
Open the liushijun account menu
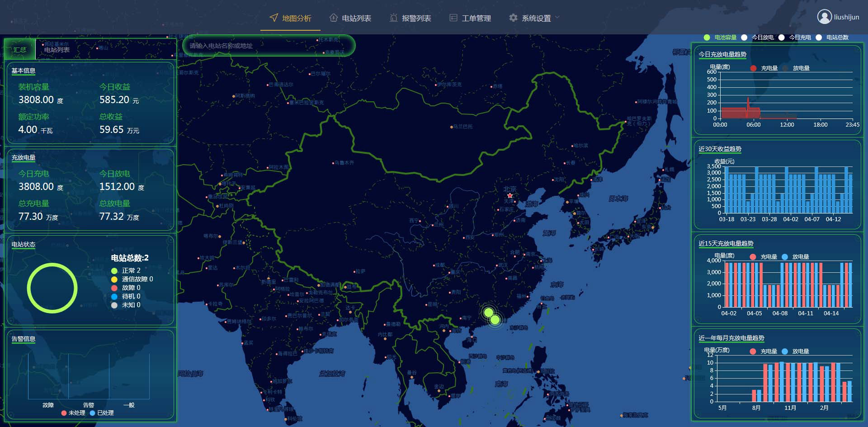pyautogui.click(x=846, y=17)
